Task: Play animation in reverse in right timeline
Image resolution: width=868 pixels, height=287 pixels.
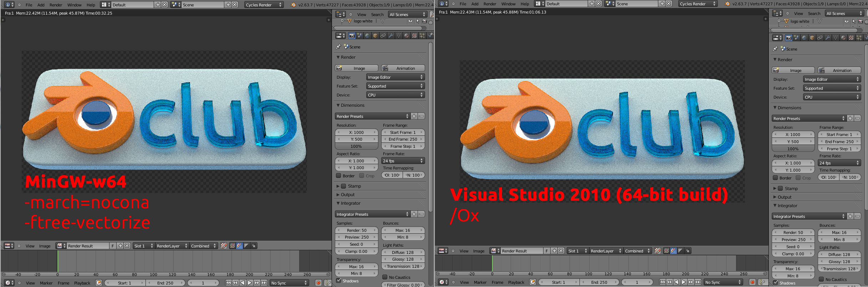Action: (676, 282)
